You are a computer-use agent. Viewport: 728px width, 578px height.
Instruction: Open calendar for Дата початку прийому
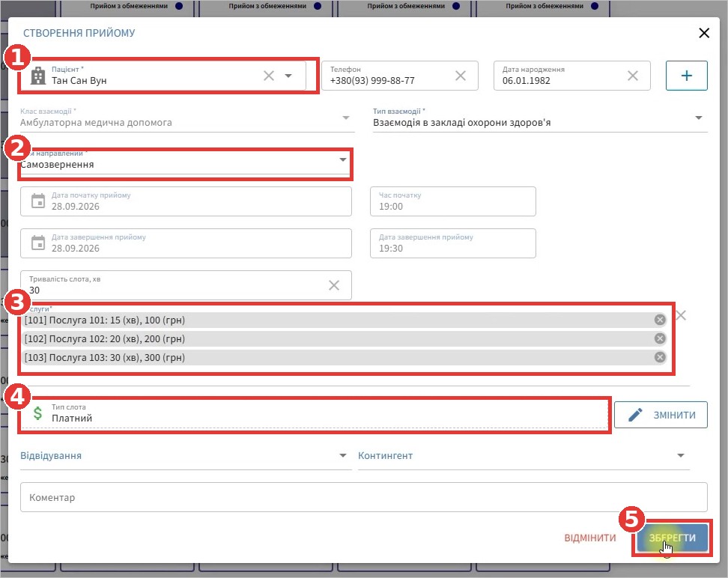click(x=38, y=201)
